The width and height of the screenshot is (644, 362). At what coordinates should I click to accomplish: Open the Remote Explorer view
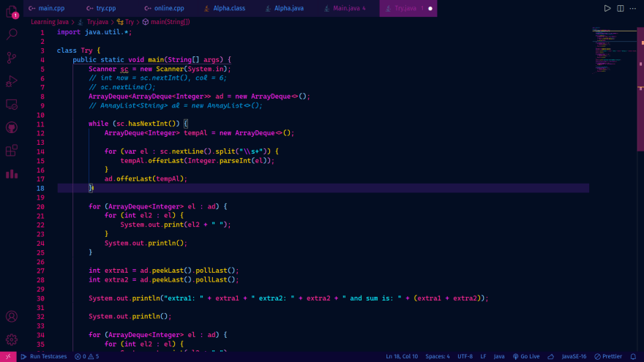(x=12, y=105)
